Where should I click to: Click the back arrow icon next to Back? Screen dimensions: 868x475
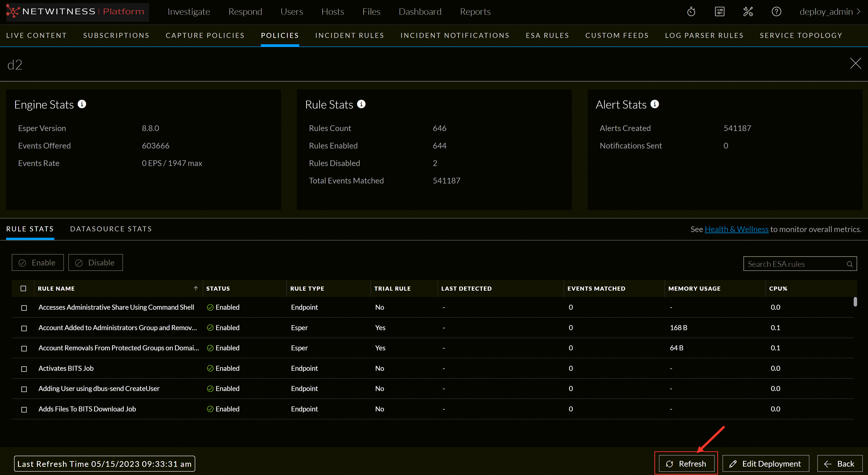pos(828,464)
